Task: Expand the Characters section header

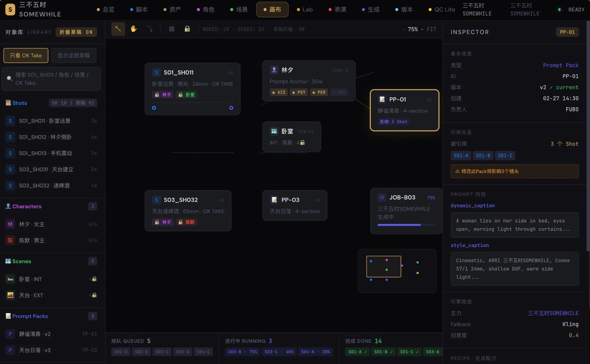Action: point(27,206)
